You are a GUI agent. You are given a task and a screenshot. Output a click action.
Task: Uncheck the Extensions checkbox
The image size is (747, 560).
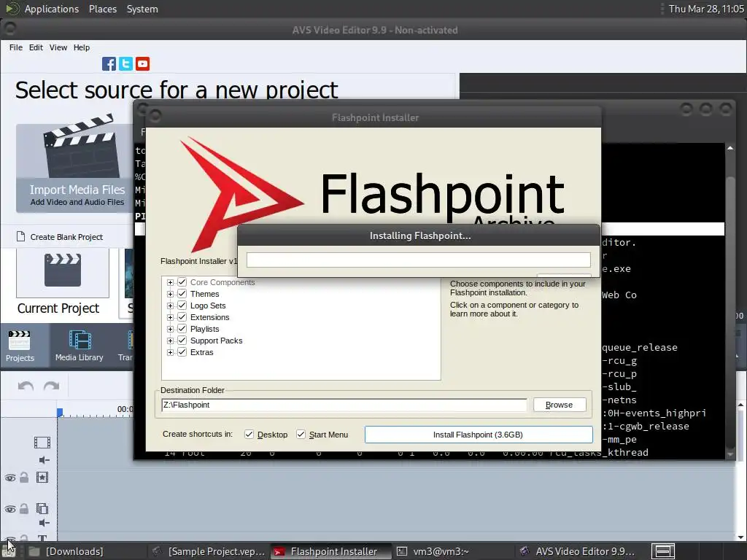(x=182, y=317)
